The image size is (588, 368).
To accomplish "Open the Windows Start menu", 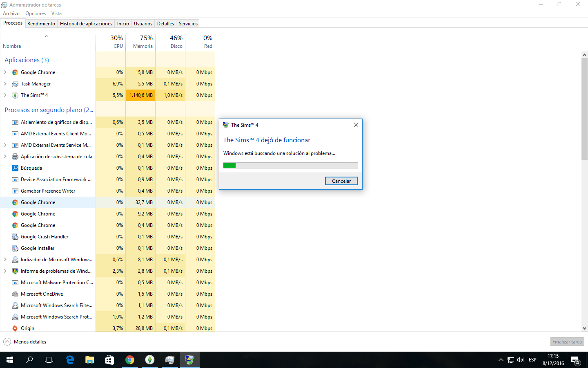I will [10, 360].
